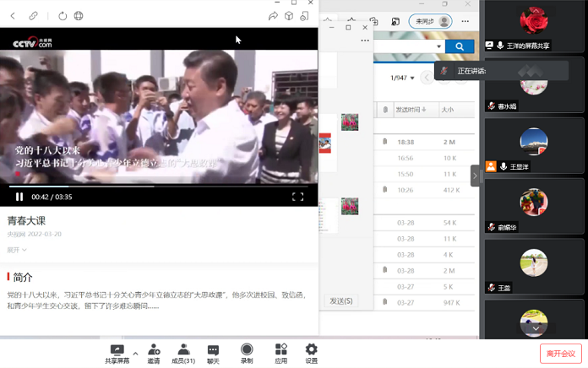Open the browser three-dot settings menu
Screen dimensions: 588x368
click(x=465, y=21)
